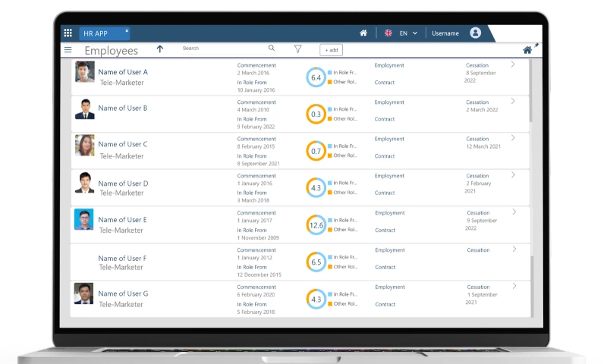This screenshot has width=607, height=364.
Task: Open photo of Name of User D
Action: point(85,182)
